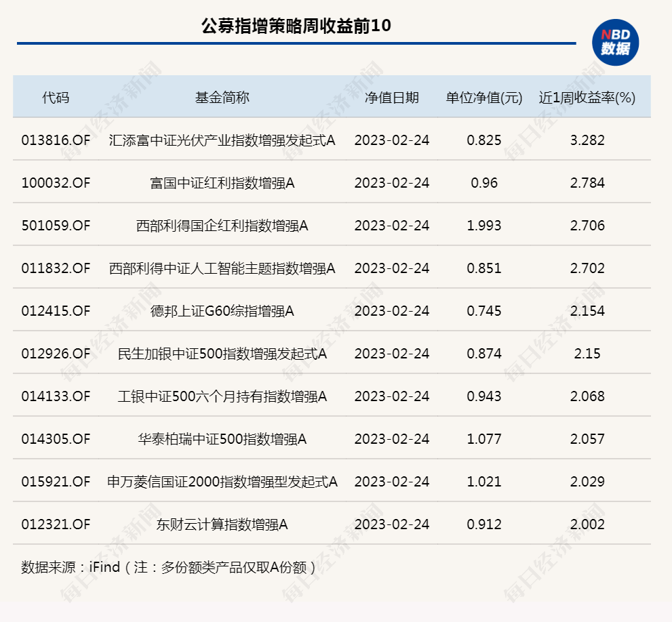Click weekly return 2.029
The width and height of the screenshot is (672, 622).
[587, 482]
